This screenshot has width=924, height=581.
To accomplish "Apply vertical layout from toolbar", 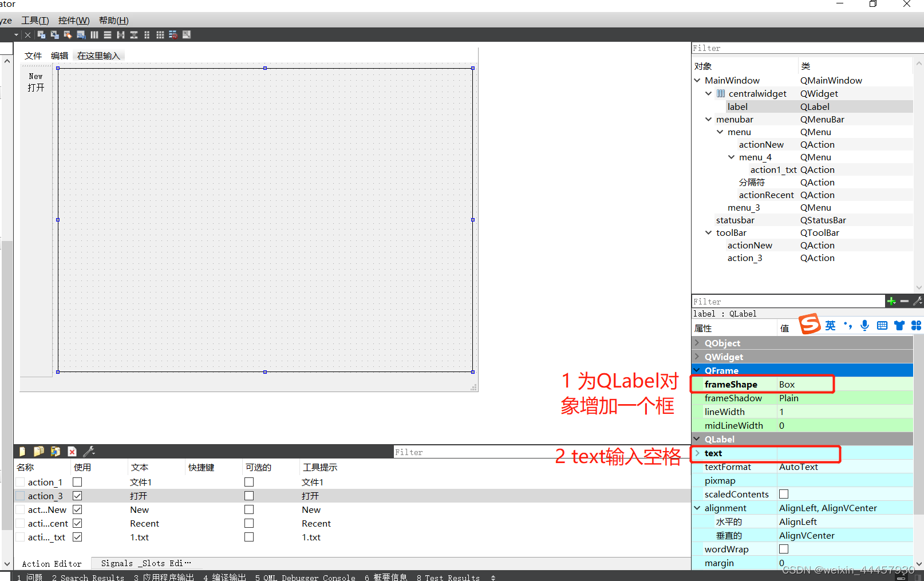I will click(108, 35).
